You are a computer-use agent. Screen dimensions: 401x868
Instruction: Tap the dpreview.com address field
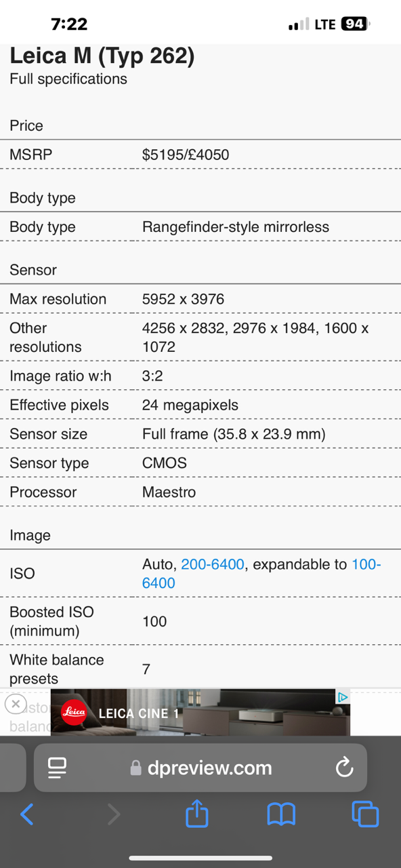[x=200, y=768]
